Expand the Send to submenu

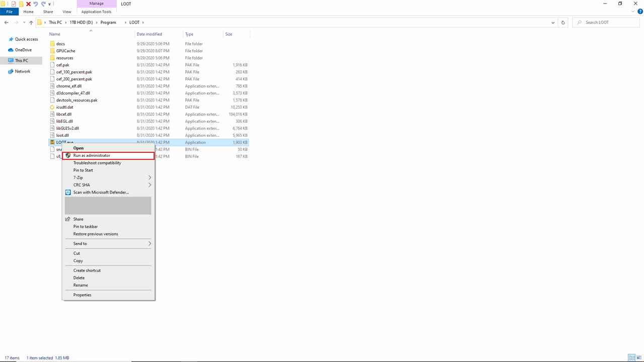(149, 244)
